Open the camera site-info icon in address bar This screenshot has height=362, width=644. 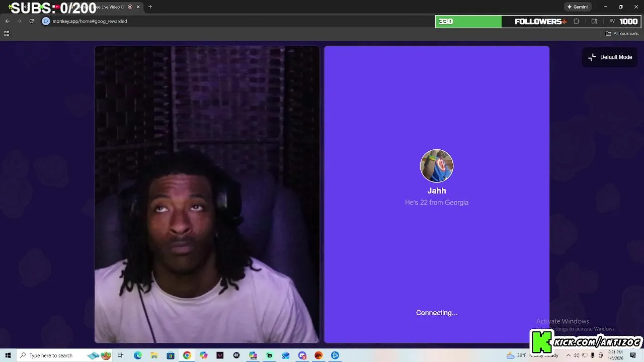(x=46, y=21)
